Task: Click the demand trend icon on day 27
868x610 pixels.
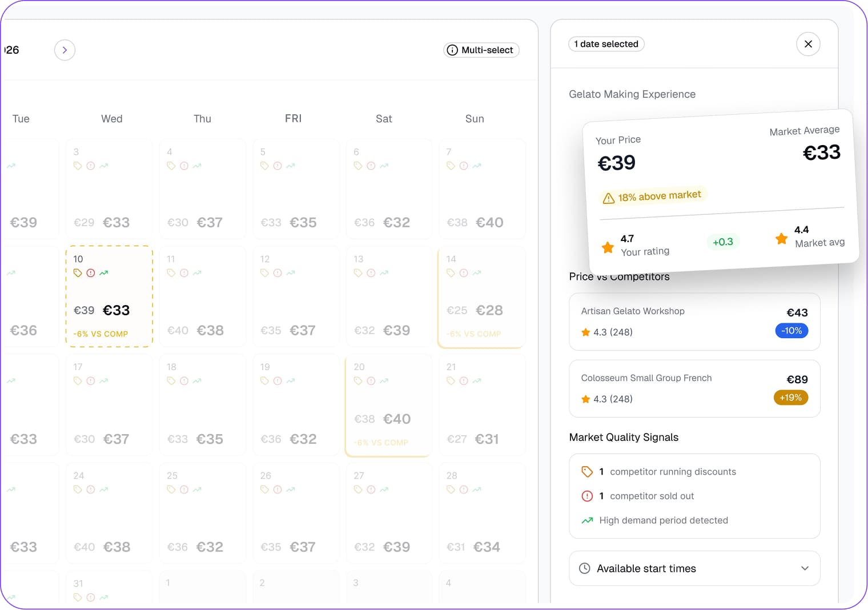Action: pyautogui.click(x=384, y=489)
